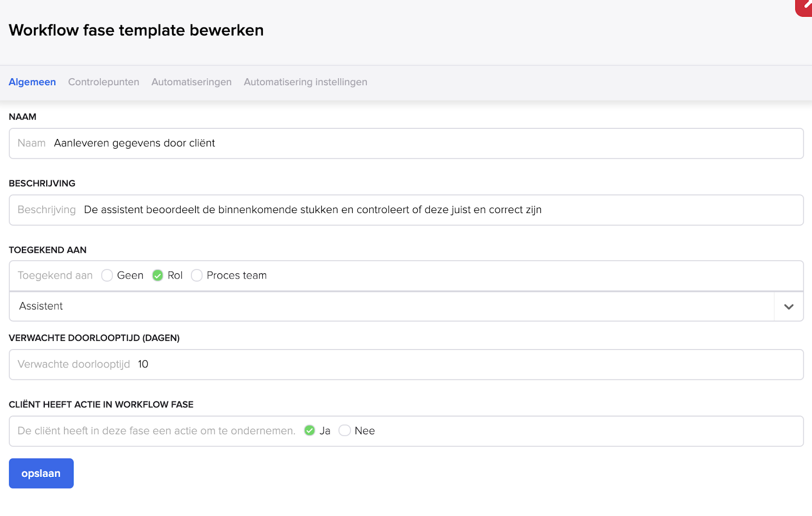
Task: Open the Controlepunten tab
Action: [104, 82]
